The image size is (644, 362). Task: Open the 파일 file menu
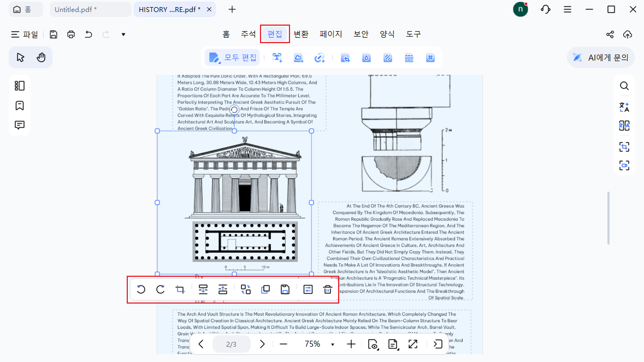pos(25,34)
